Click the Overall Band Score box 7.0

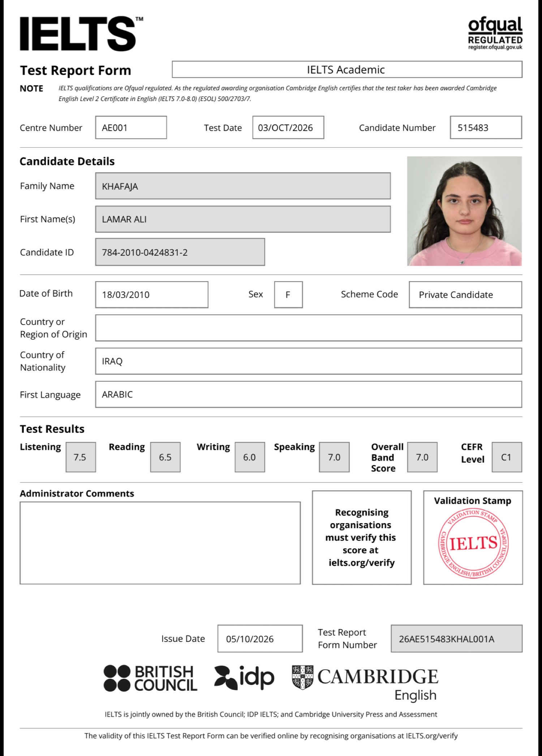pyautogui.click(x=422, y=457)
